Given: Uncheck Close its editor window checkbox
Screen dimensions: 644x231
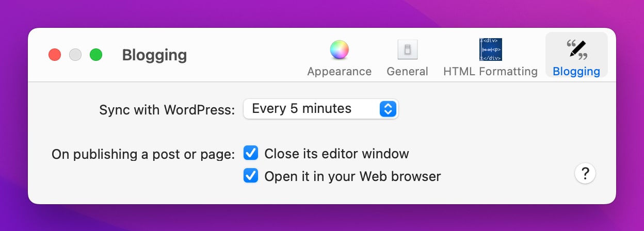Looking at the screenshot, I should click(x=251, y=153).
